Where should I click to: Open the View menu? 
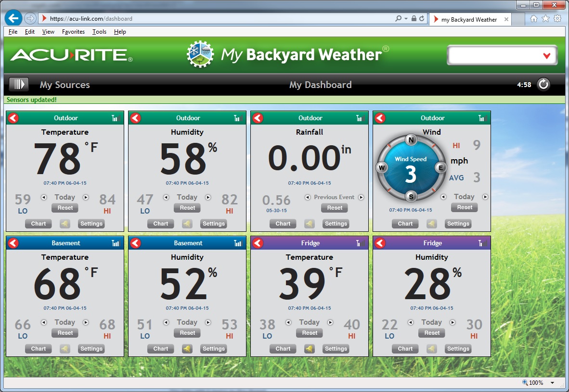[x=48, y=32]
